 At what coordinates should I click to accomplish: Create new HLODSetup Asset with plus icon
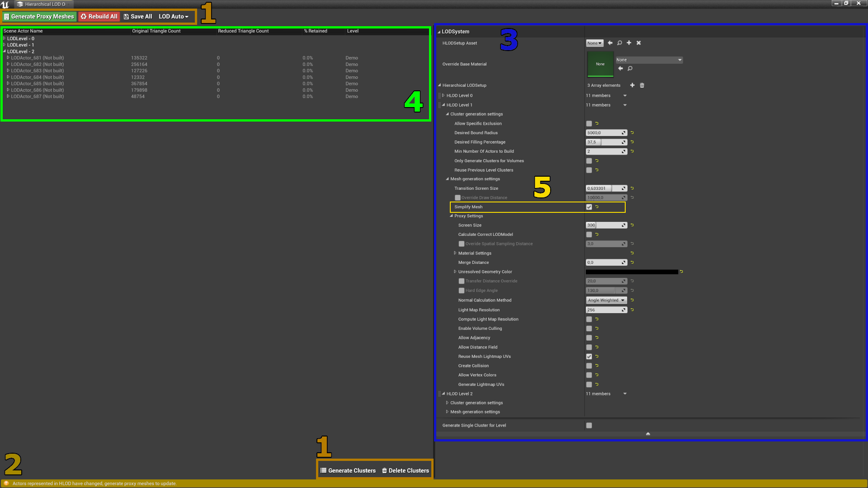[x=629, y=43]
